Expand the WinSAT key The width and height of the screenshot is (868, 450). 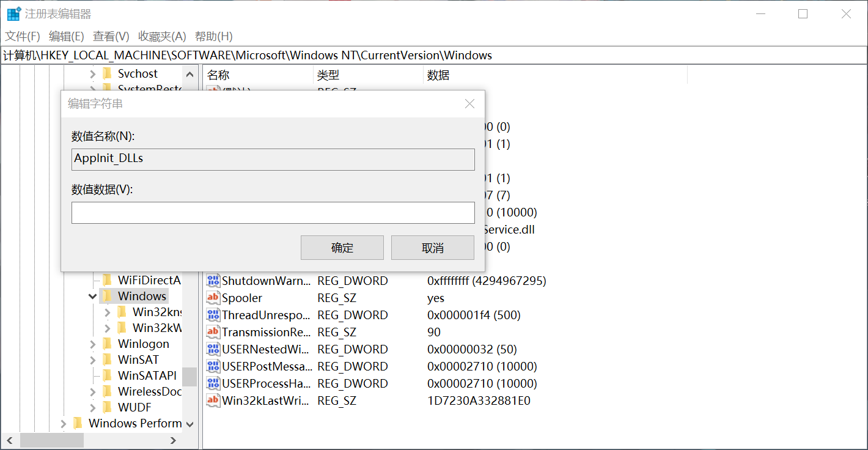(93, 360)
